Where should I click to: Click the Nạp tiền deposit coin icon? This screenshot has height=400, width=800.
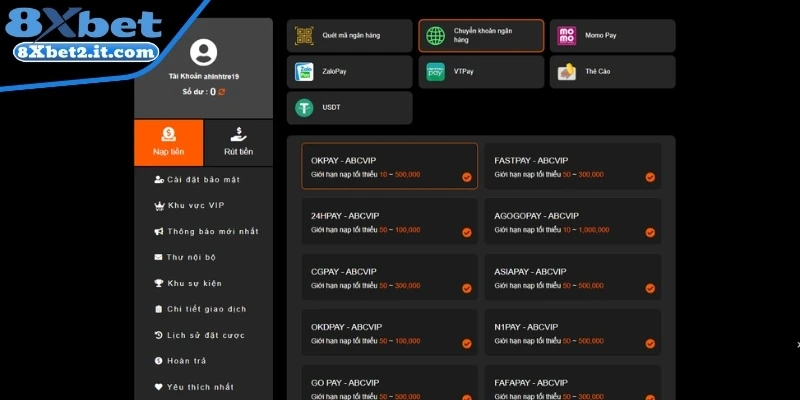point(168,135)
